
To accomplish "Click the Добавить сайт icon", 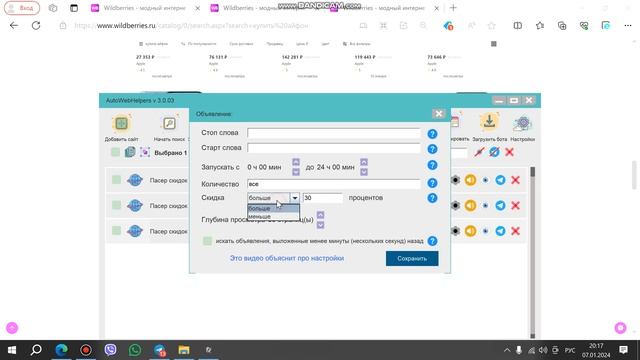I will coord(121,123).
